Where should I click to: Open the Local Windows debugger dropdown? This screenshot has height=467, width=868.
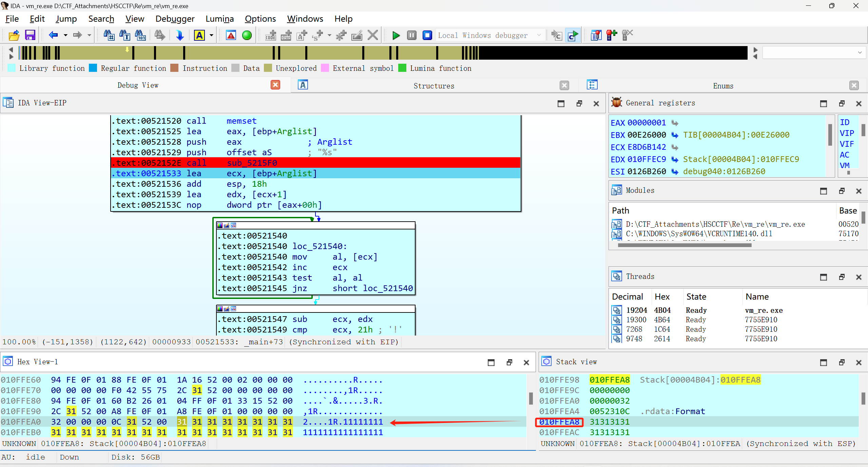(539, 35)
